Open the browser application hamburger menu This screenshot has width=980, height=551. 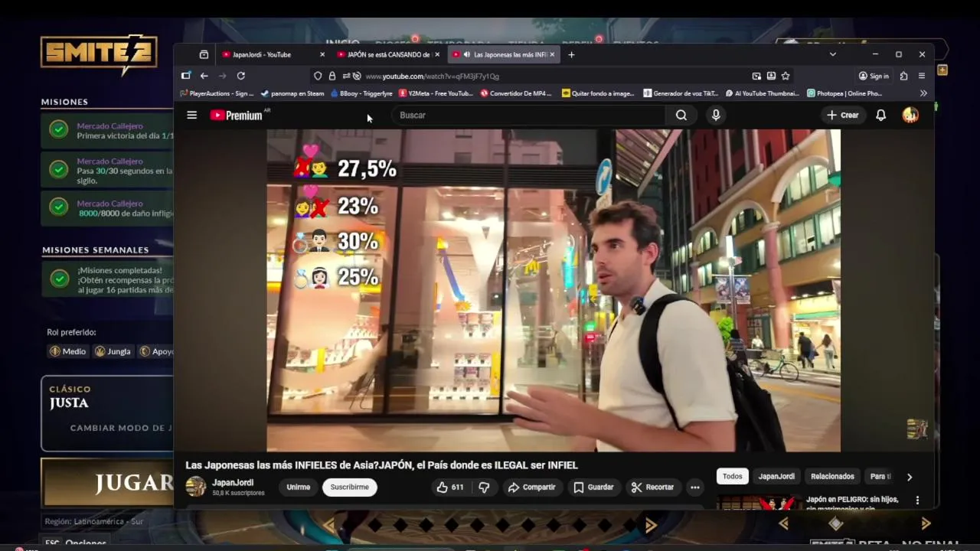tap(922, 76)
